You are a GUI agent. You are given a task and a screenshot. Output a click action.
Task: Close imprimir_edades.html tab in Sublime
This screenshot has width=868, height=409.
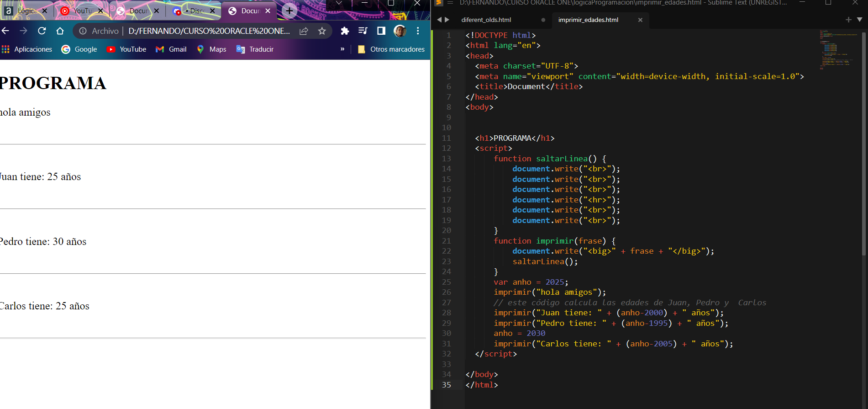pyautogui.click(x=640, y=20)
